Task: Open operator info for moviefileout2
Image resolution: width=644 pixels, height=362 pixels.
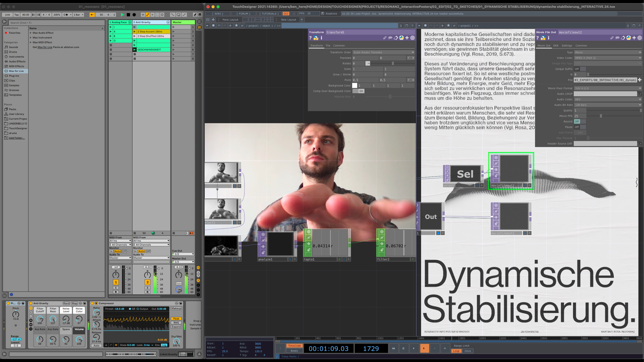Action: click(x=549, y=38)
